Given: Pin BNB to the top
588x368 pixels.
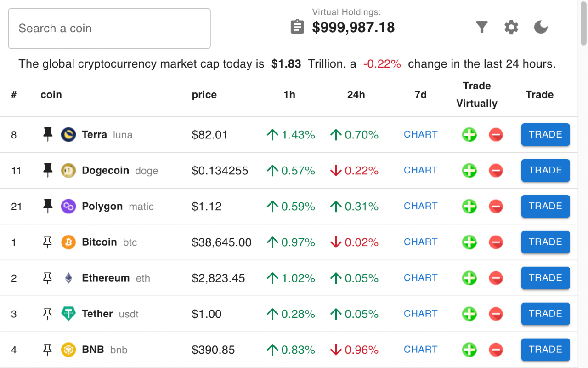Looking at the screenshot, I should tap(47, 350).
